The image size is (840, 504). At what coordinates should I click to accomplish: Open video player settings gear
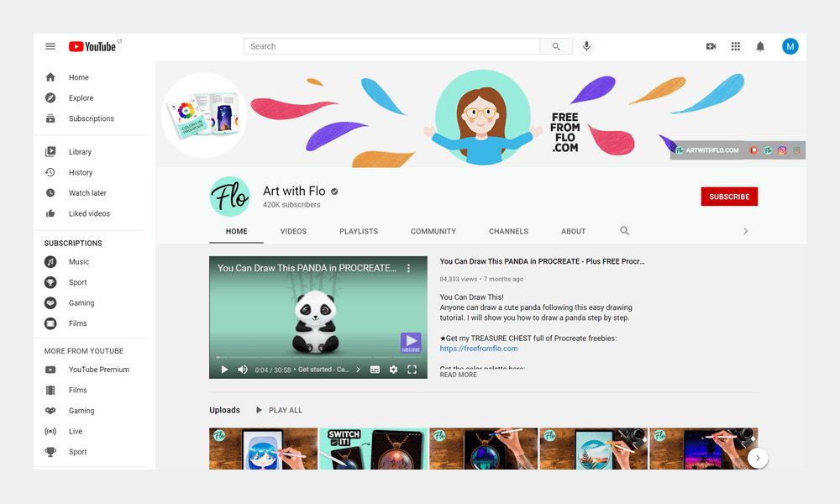point(393,370)
